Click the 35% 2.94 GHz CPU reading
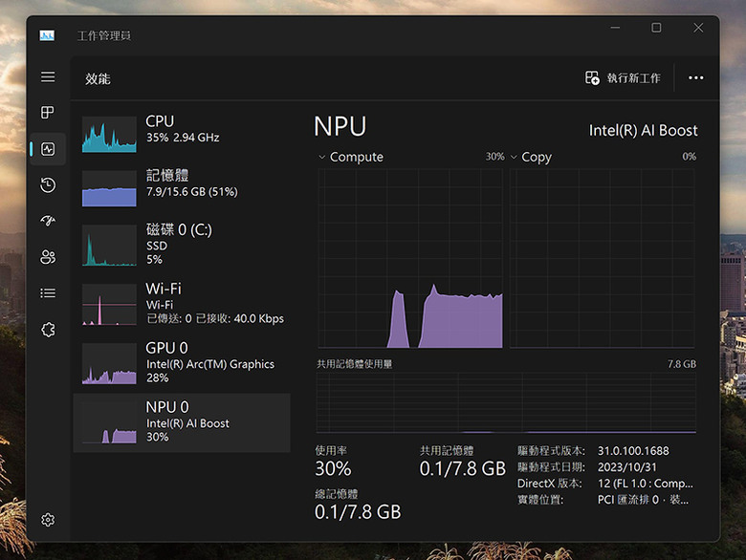746x560 pixels. coord(183,138)
